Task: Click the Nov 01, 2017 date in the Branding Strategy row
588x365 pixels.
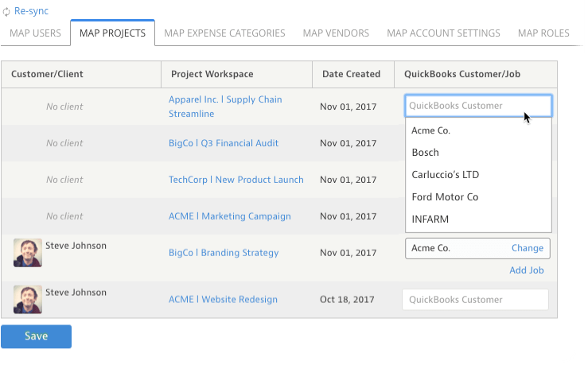Action: coord(348,253)
